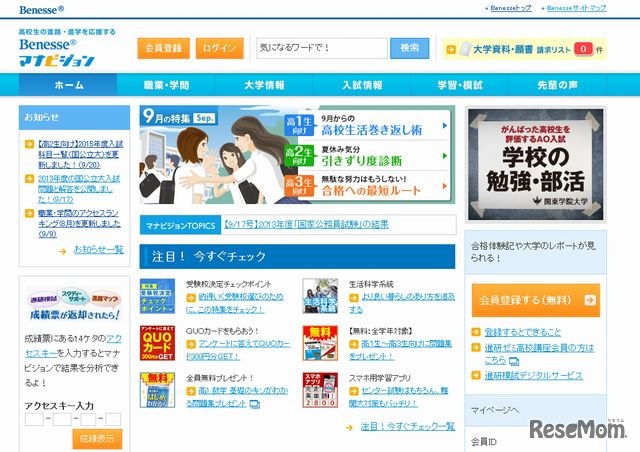Open the 入試情報 navigation tab
The height and width of the screenshot is (452, 640).
[362, 85]
